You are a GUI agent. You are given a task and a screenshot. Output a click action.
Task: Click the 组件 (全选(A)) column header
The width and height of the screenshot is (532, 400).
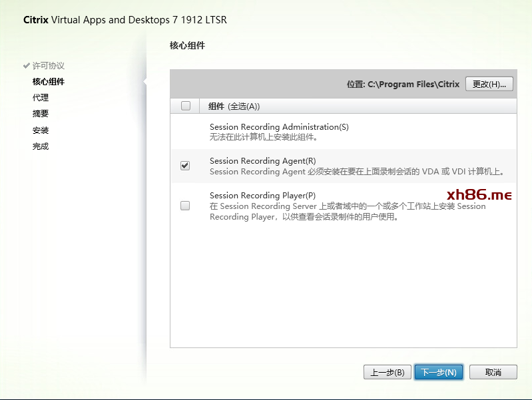point(234,106)
